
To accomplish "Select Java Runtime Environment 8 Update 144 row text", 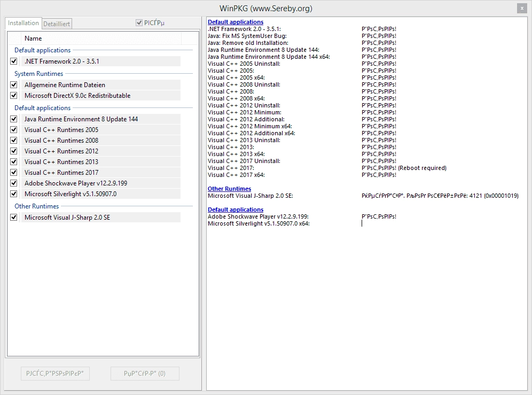I will pos(81,119).
